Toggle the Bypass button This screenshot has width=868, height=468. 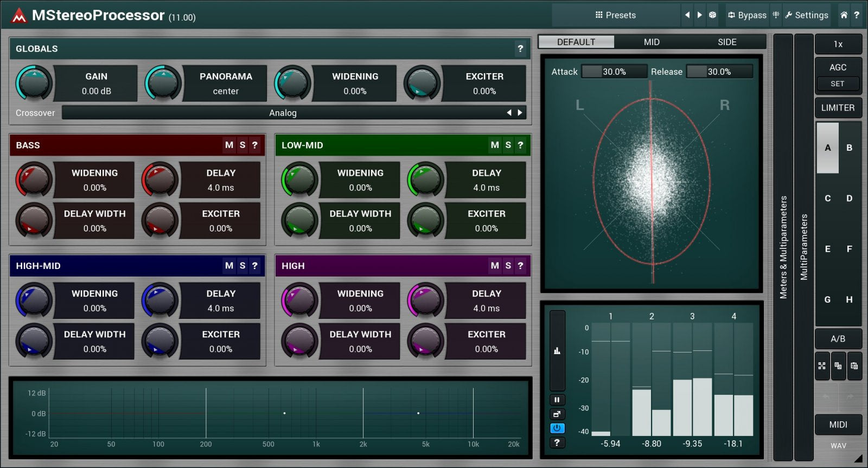pos(747,15)
